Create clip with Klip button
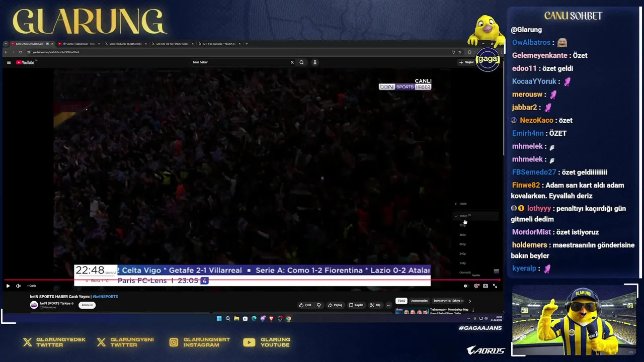 (x=375, y=305)
